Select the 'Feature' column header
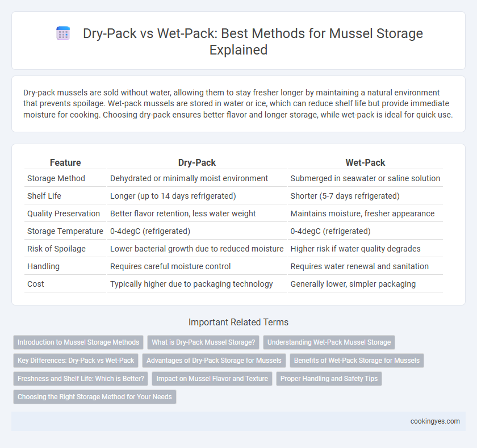 coord(65,162)
